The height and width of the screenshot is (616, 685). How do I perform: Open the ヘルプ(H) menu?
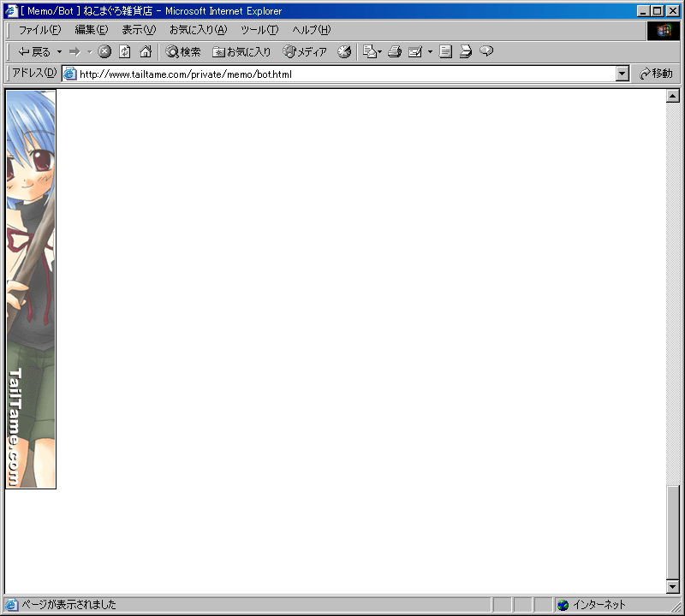tap(312, 30)
